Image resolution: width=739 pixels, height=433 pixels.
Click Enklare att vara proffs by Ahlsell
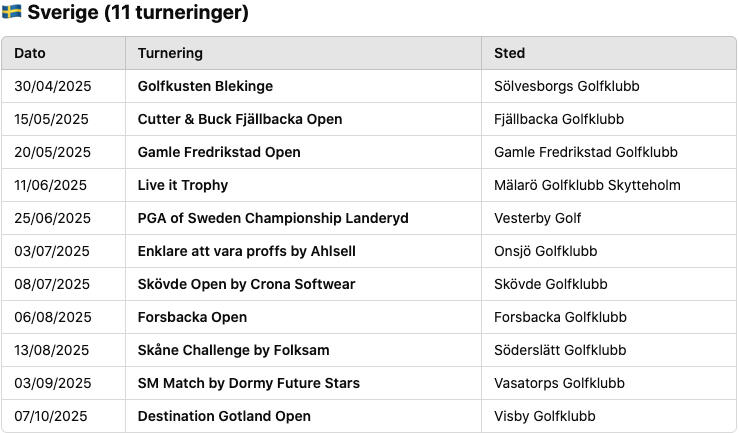(x=246, y=251)
